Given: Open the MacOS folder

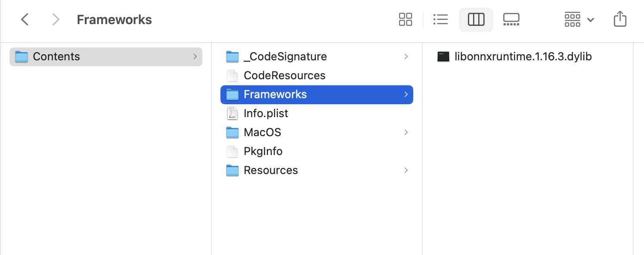Looking at the screenshot, I should [x=262, y=132].
